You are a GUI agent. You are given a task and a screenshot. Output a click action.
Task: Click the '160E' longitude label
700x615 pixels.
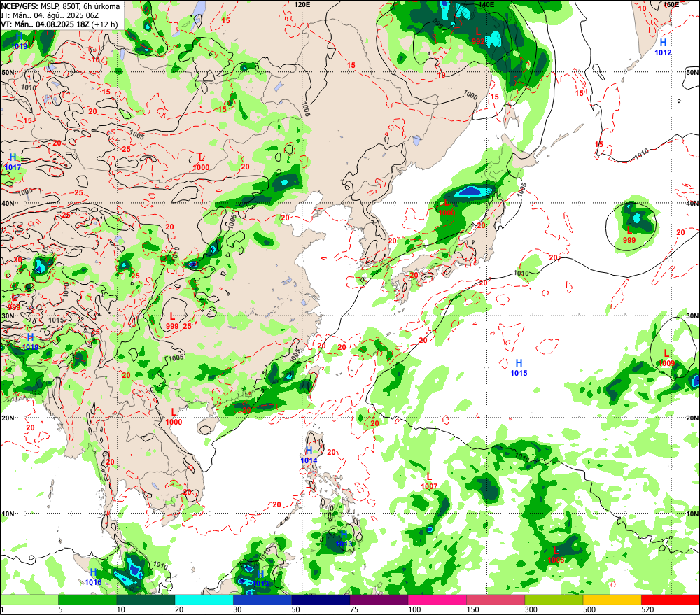coord(671,4)
